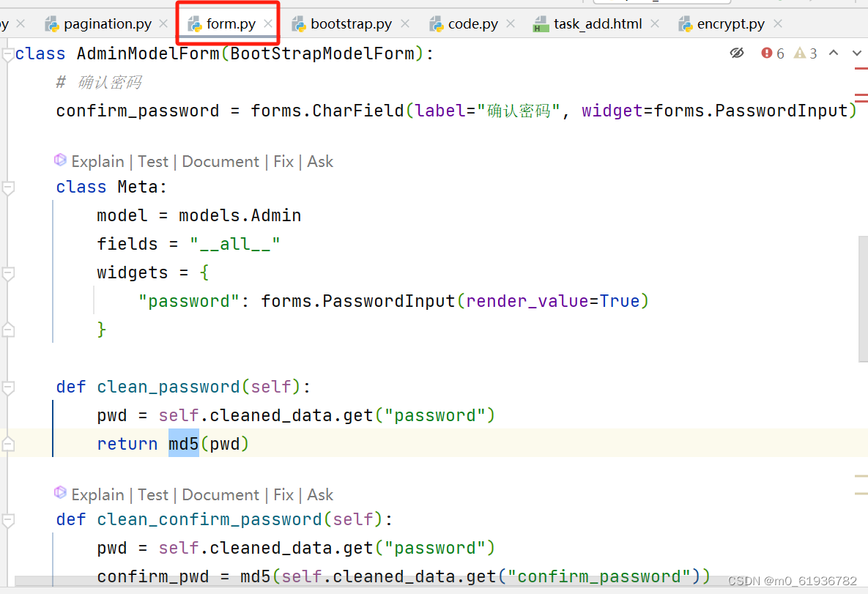Click the Python icon on encrypt.py tab

pyautogui.click(x=685, y=23)
